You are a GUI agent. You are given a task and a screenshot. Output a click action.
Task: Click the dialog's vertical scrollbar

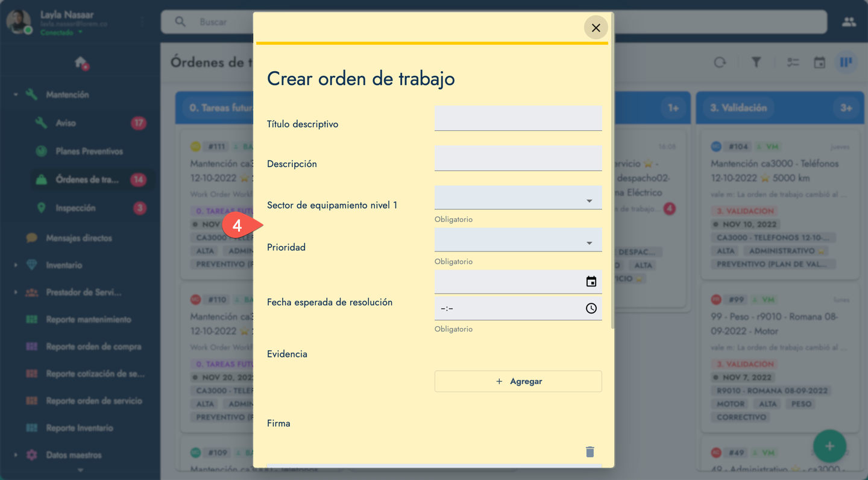pos(612,170)
